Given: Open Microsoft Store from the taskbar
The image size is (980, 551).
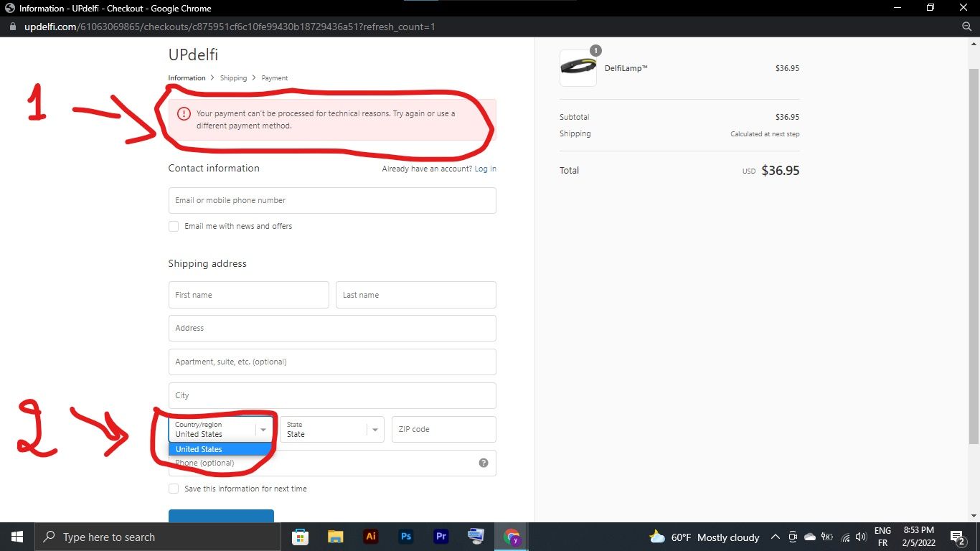Looking at the screenshot, I should coord(300,537).
